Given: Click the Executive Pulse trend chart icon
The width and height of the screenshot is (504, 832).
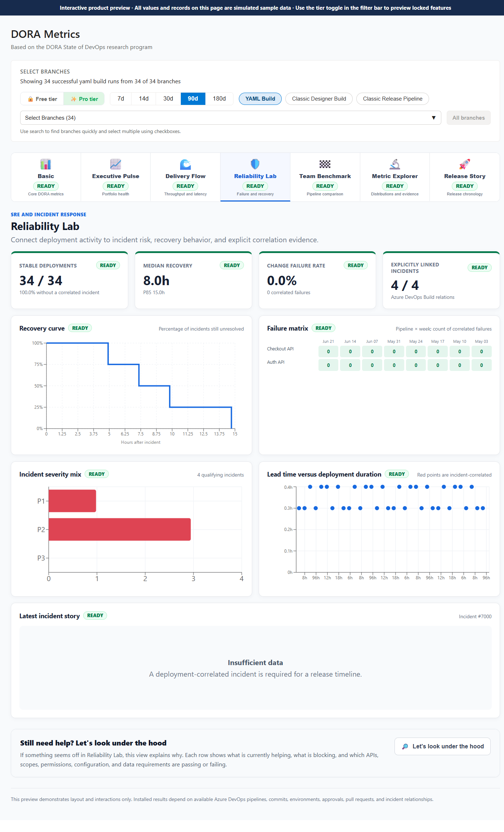Looking at the screenshot, I should click(x=116, y=164).
